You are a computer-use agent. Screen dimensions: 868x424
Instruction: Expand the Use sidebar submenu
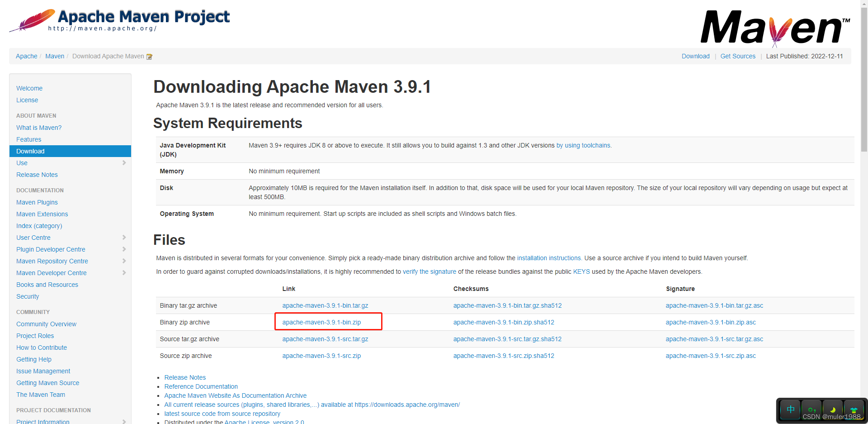pyautogui.click(x=124, y=163)
